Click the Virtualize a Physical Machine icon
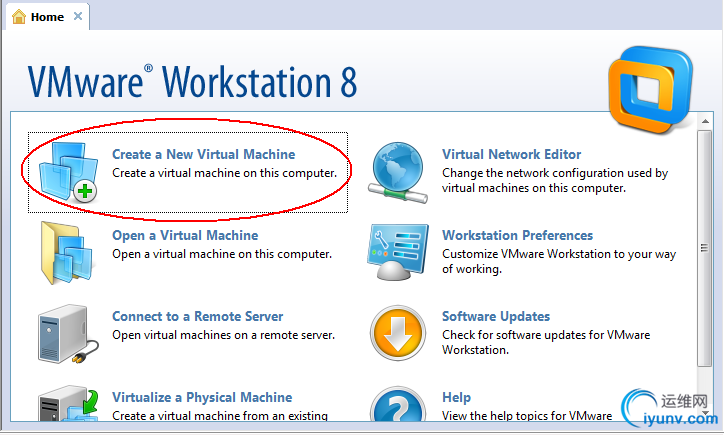The width and height of the screenshot is (724, 435). click(69, 403)
